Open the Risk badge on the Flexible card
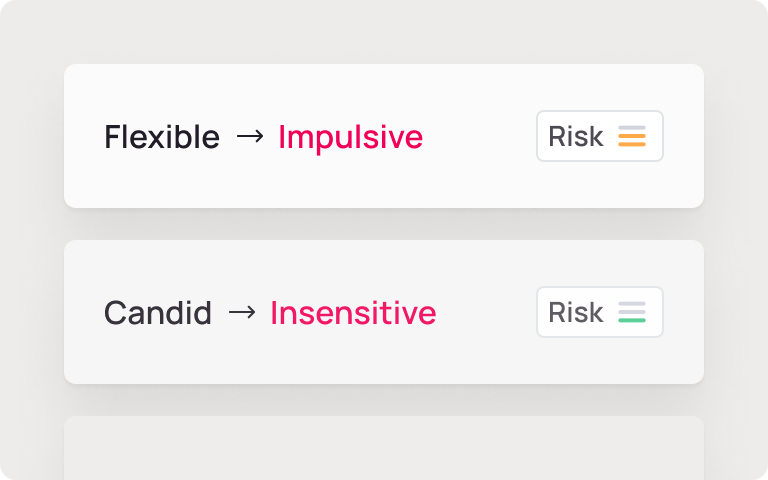The image size is (768, 480). pos(600,136)
